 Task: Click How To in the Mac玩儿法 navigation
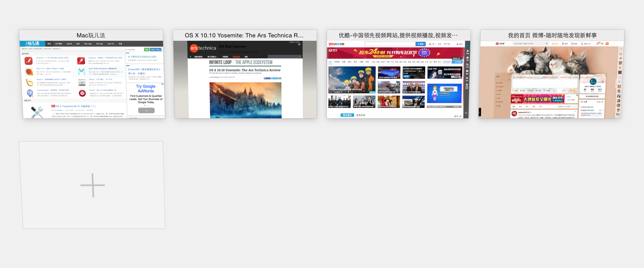(111, 44)
